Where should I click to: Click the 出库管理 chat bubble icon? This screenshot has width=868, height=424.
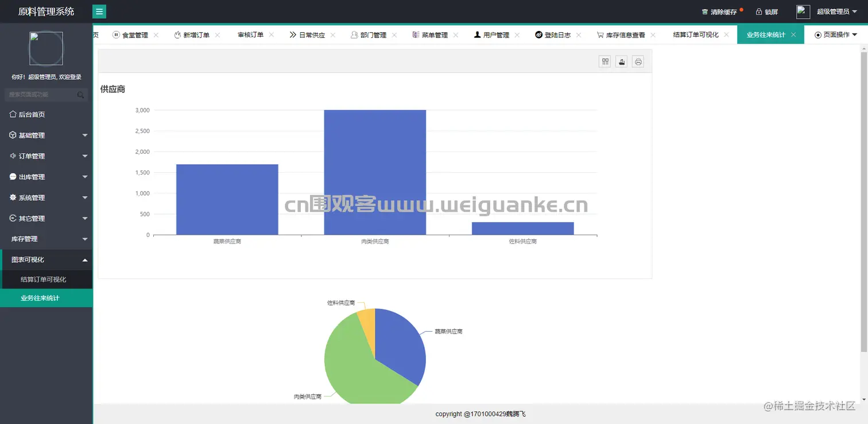pos(13,177)
